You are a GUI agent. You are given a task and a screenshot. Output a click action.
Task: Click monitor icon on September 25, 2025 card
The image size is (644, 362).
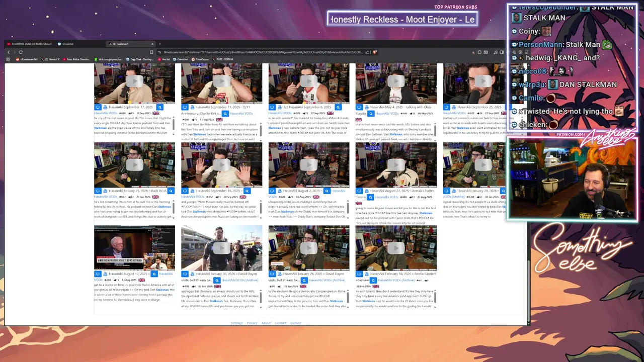point(445,107)
